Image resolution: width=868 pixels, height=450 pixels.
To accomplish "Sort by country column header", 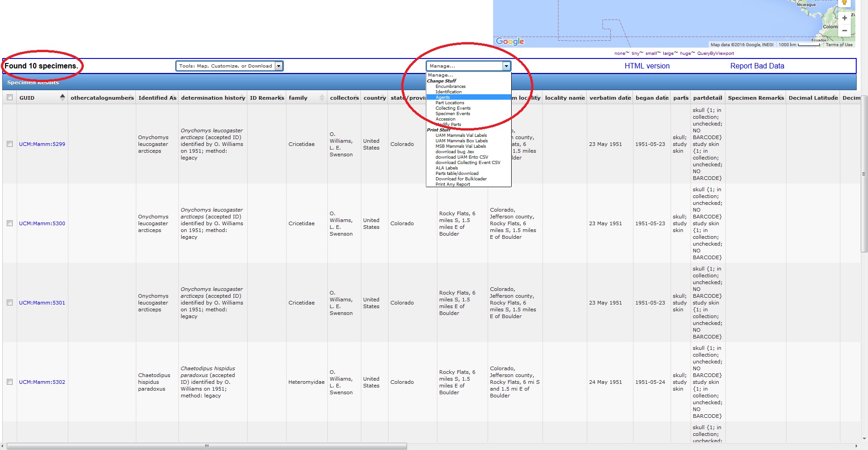I will point(375,98).
